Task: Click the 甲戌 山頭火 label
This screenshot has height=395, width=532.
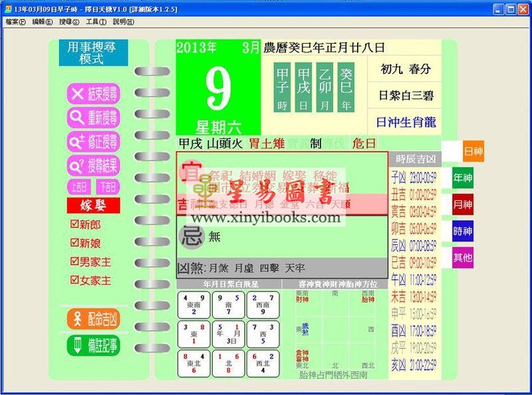Action: (210, 144)
